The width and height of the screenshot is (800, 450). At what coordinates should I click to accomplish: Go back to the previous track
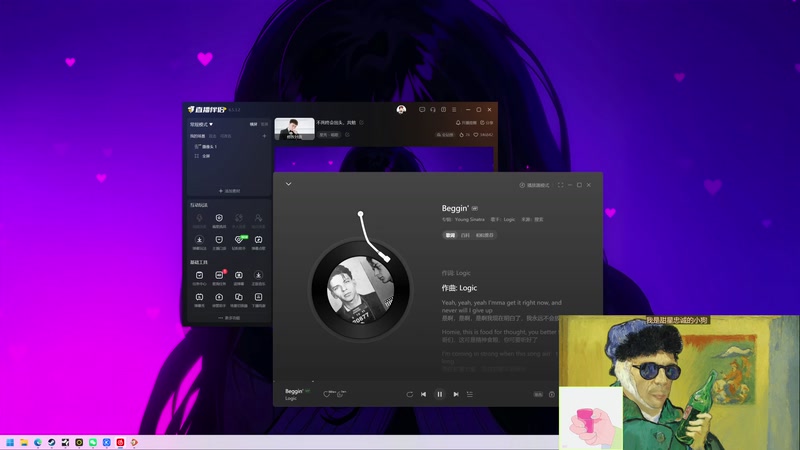pyautogui.click(x=423, y=394)
